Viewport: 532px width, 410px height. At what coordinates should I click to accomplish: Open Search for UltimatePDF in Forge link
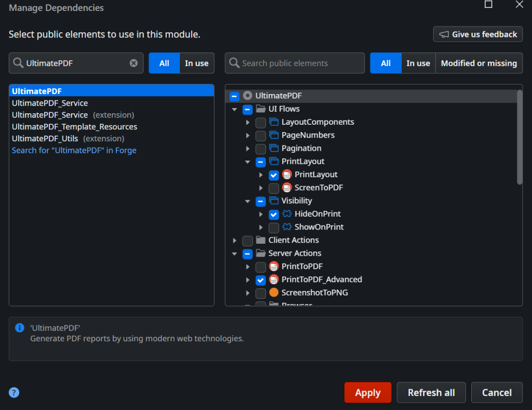74,150
